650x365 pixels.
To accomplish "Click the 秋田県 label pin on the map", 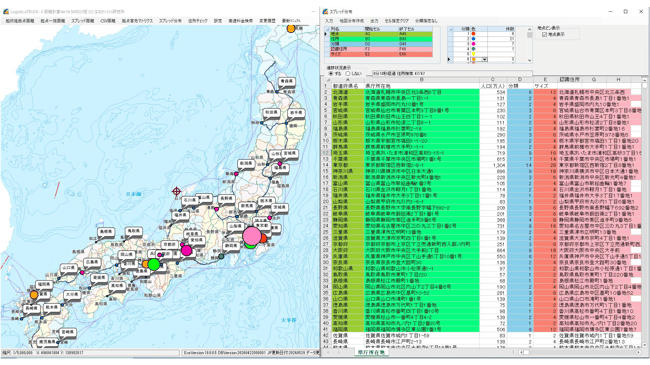I will [x=271, y=113].
